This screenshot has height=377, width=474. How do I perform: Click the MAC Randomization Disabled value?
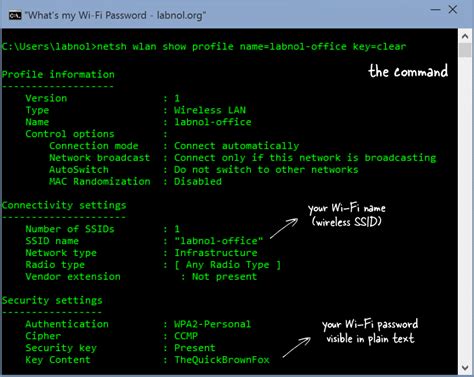[x=198, y=181]
